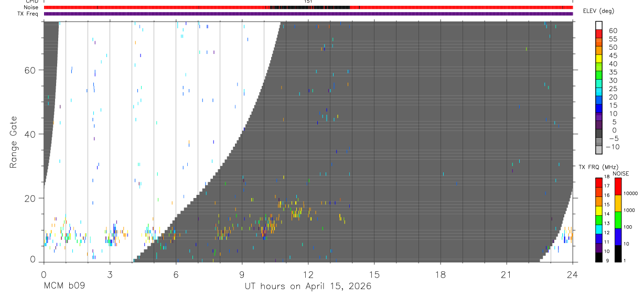Click the "UT hours on April 15, 2026" axis title
The image size is (644, 297).
point(308,287)
